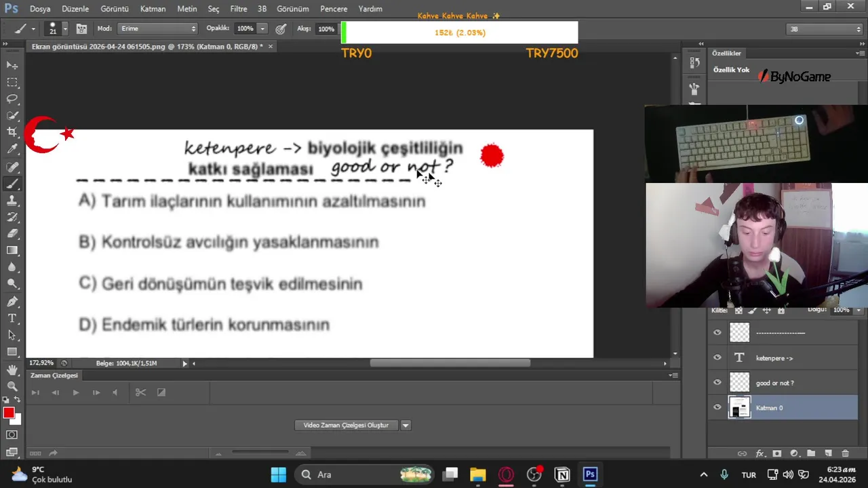Open the Opaklık slider dropdown arrow
Viewport: 868px width, 488px height.
point(262,29)
